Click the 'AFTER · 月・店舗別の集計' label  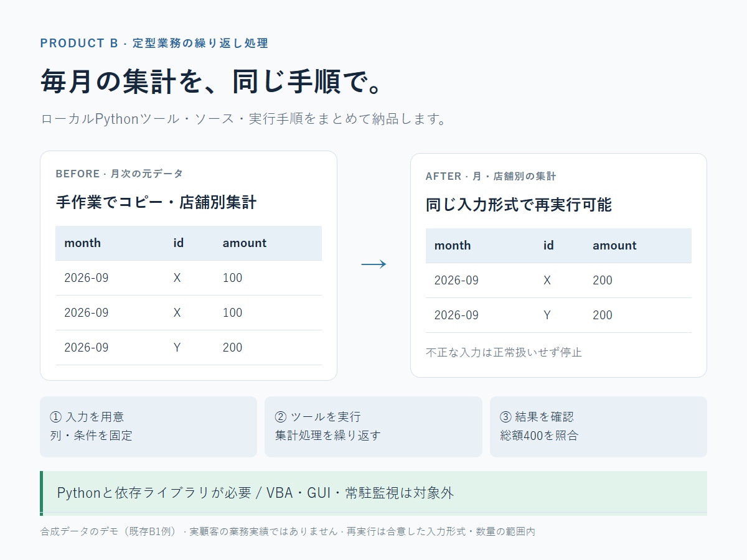pyautogui.click(x=491, y=176)
